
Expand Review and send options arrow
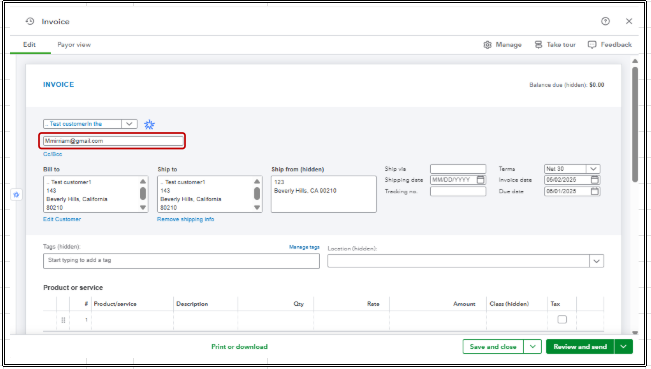coord(624,347)
